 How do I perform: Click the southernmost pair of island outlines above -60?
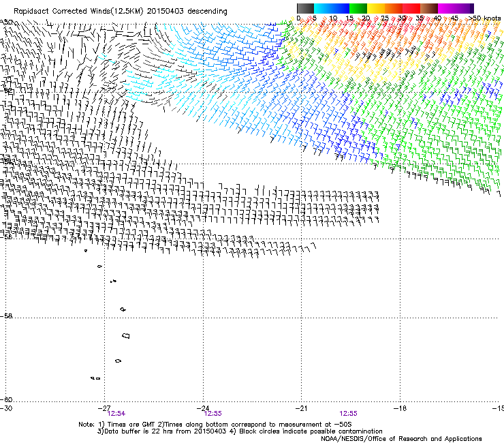(x=95, y=378)
